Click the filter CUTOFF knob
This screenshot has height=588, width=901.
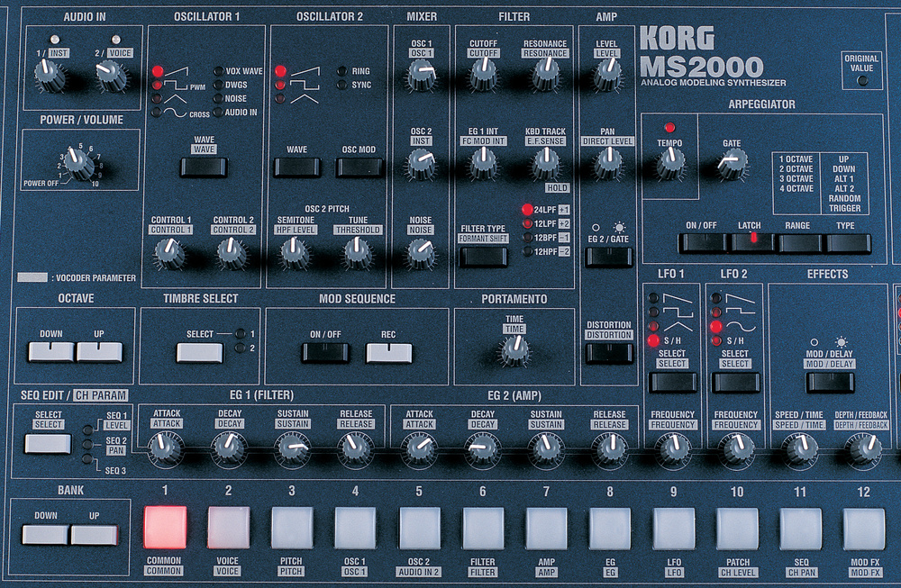pos(484,75)
